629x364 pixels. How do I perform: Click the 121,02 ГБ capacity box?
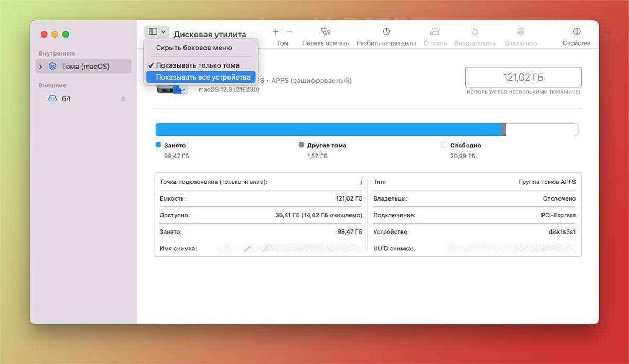pos(523,78)
